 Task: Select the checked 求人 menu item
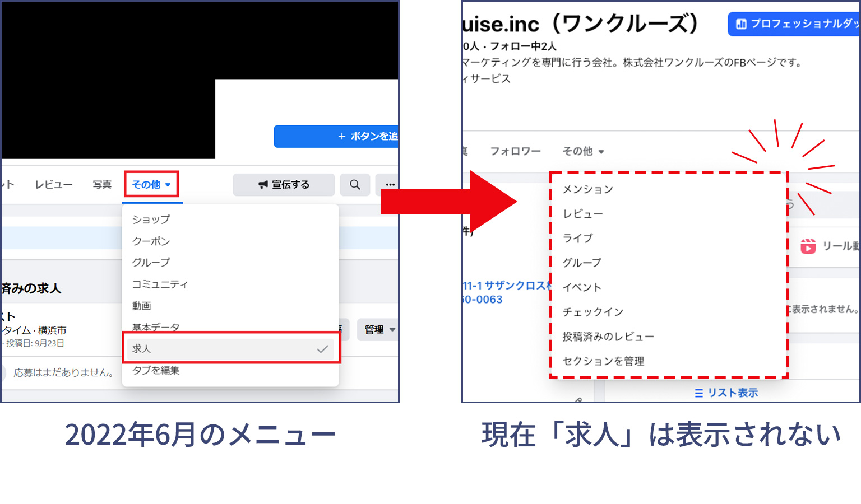pos(230,349)
